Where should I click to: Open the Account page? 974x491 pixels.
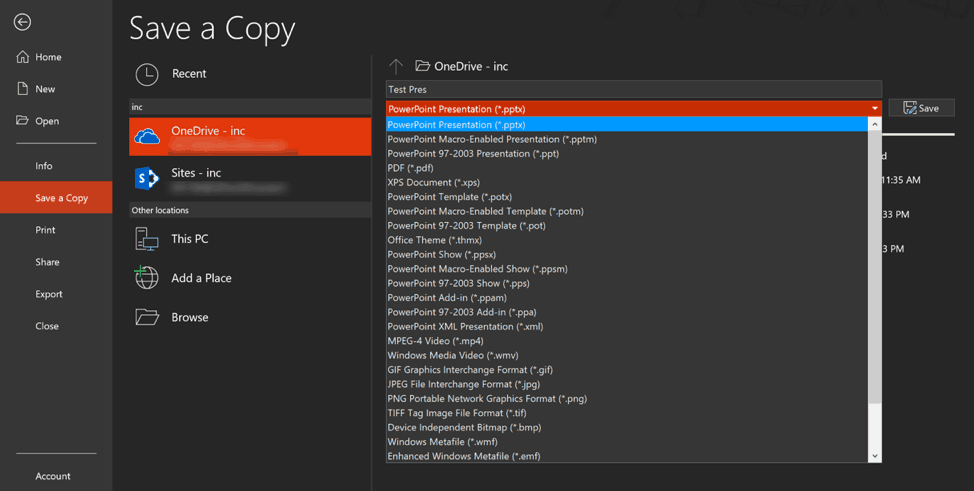53,476
